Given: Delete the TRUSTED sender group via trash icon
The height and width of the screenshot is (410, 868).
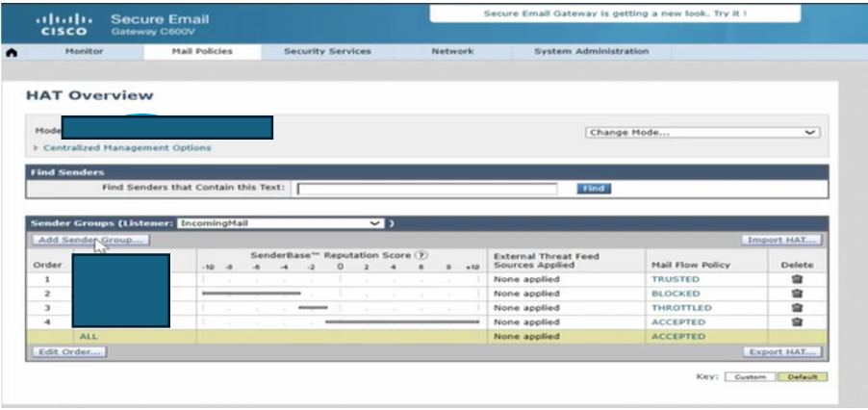Looking at the screenshot, I should (796, 279).
